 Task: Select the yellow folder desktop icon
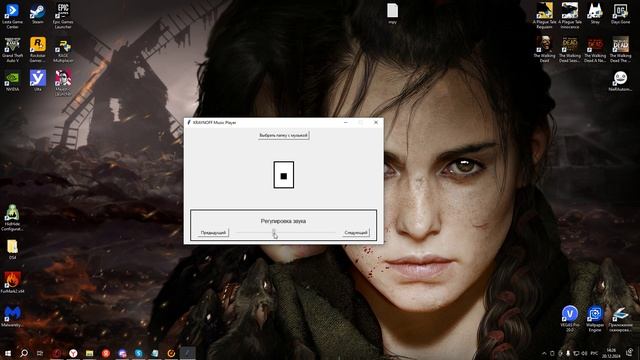coord(12,249)
